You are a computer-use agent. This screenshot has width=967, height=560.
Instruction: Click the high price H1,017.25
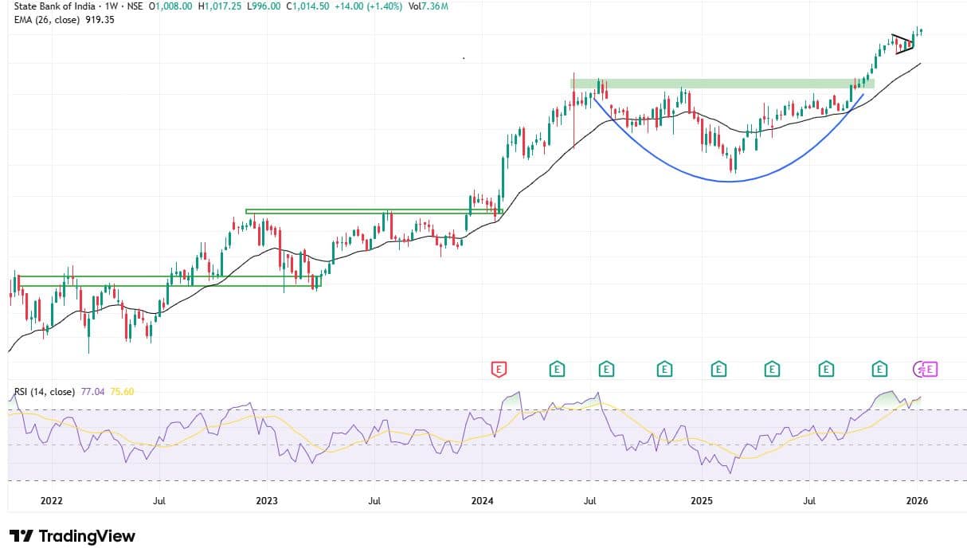pos(220,6)
